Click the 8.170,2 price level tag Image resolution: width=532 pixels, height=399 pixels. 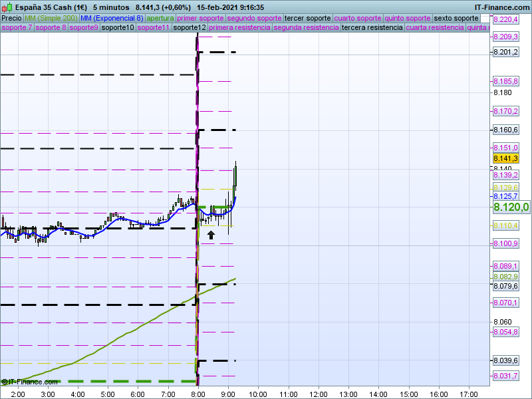point(505,111)
